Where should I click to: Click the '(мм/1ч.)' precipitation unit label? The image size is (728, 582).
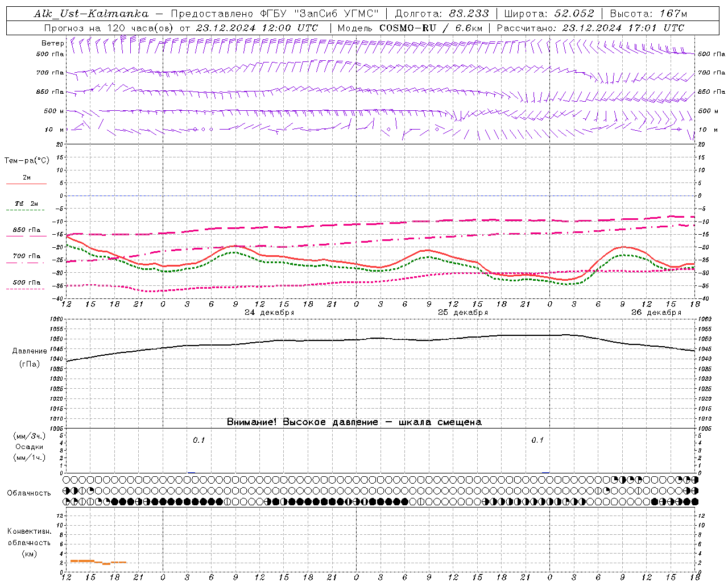(x=30, y=458)
